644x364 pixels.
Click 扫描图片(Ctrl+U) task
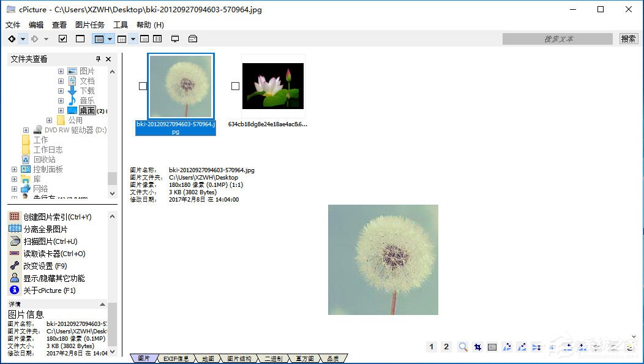click(x=51, y=241)
